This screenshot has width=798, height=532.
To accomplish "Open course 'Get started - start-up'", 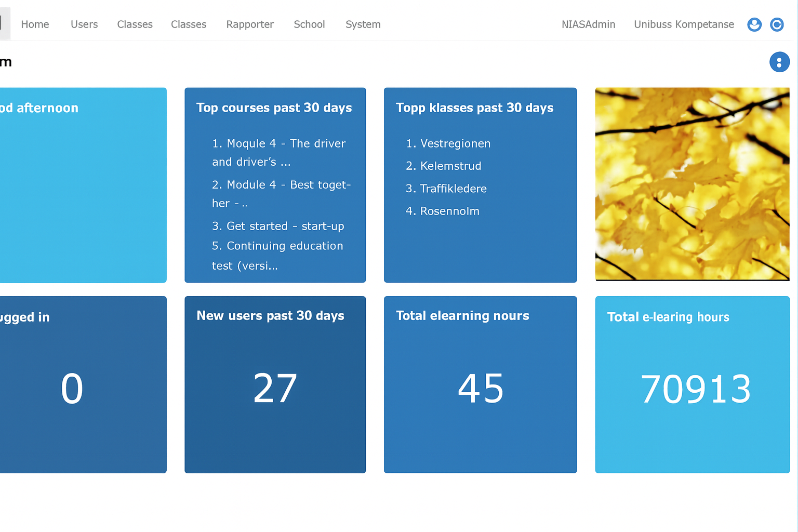I will tap(278, 226).
